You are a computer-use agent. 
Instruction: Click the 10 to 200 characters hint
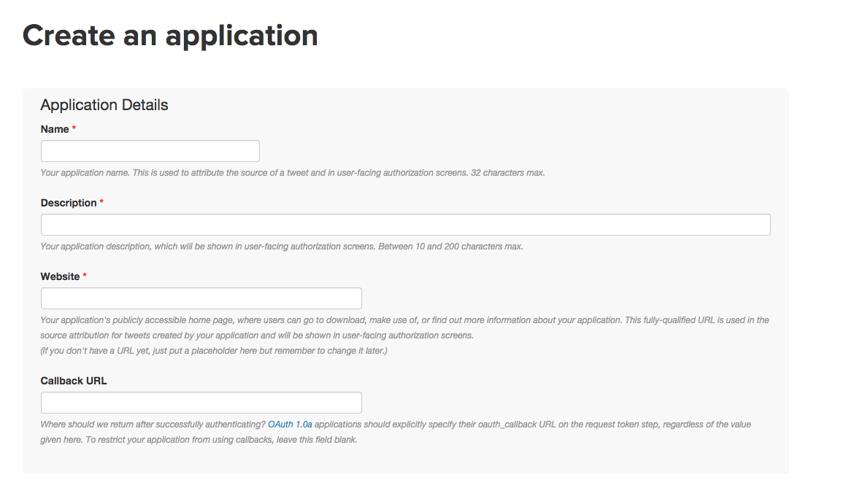pyautogui.click(x=281, y=247)
